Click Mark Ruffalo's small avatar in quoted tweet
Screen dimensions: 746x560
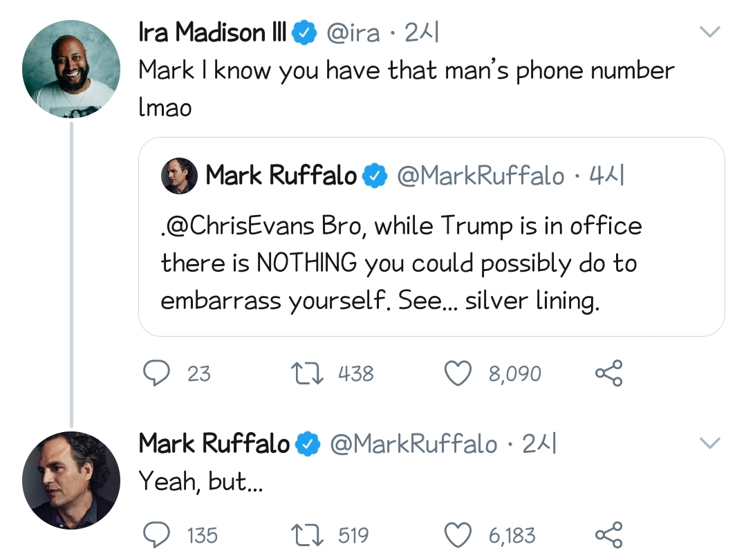point(179,176)
